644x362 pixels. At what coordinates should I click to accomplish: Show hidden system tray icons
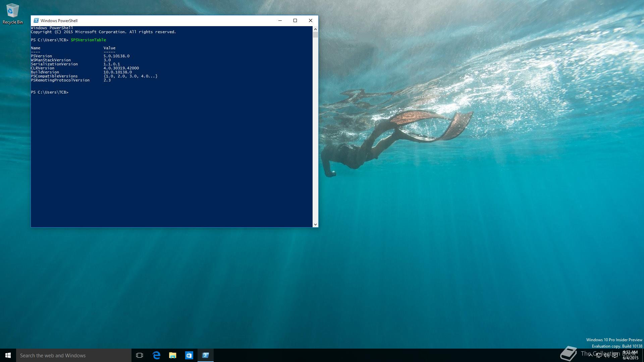[590, 355]
